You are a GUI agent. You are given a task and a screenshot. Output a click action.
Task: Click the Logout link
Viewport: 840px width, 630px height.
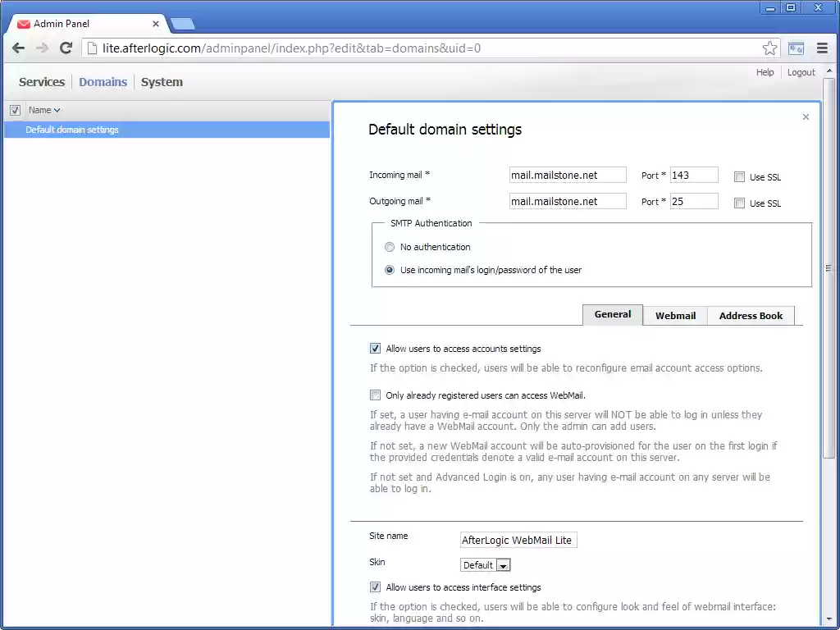(801, 72)
